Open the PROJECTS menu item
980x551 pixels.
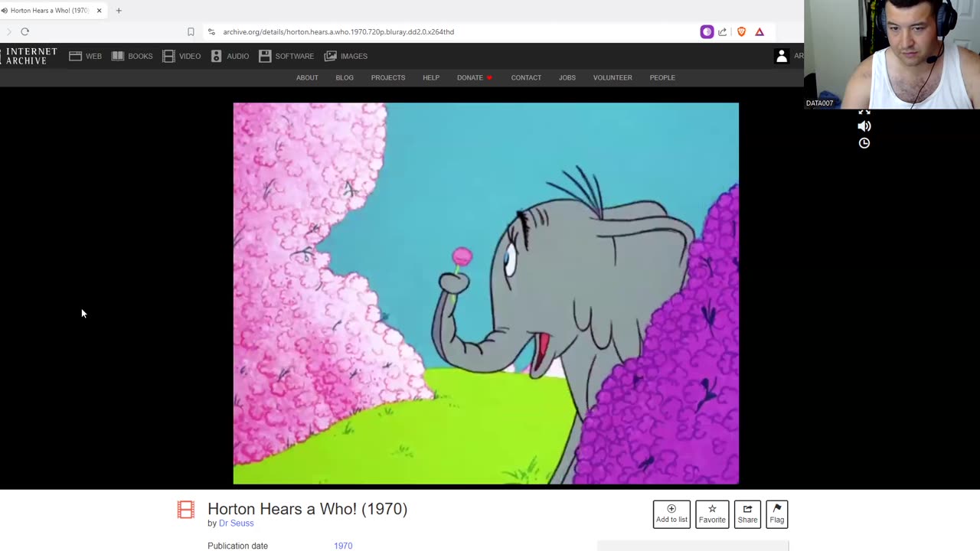[x=388, y=77]
